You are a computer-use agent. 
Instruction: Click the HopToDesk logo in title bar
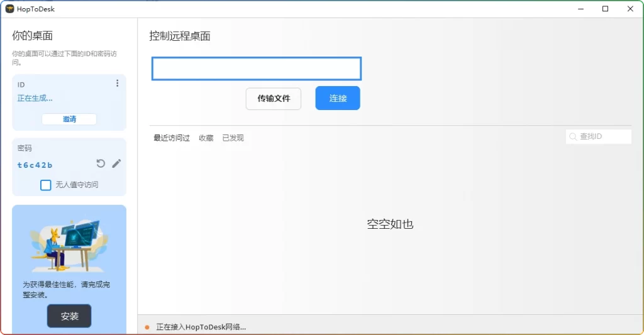pyautogui.click(x=9, y=9)
